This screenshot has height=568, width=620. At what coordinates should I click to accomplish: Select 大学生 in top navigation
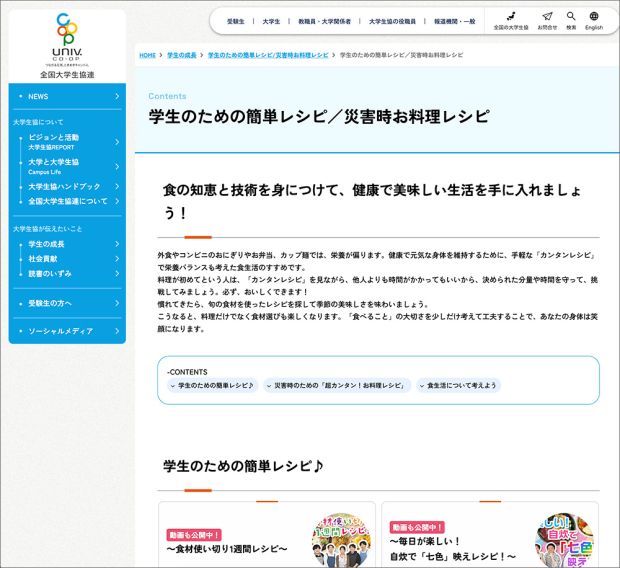[271, 21]
